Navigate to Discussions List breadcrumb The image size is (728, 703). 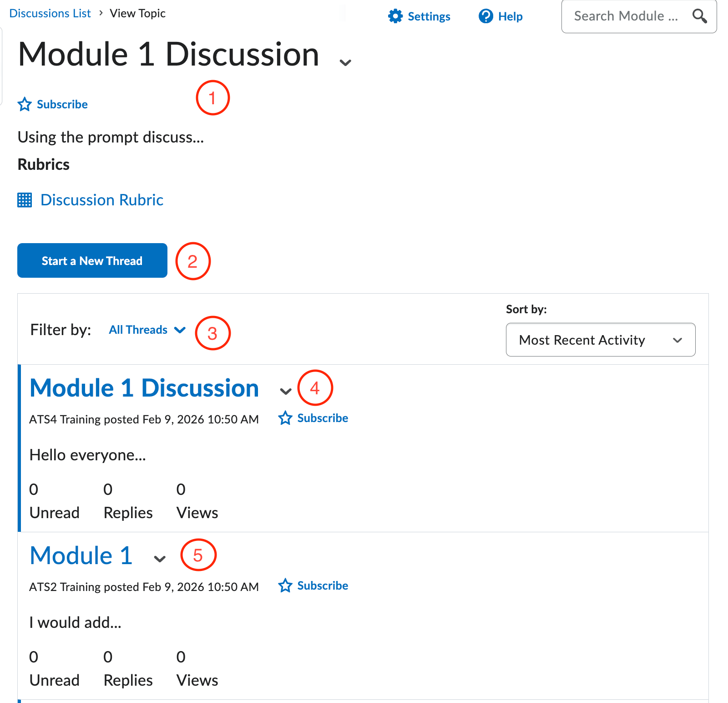(x=50, y=13)
